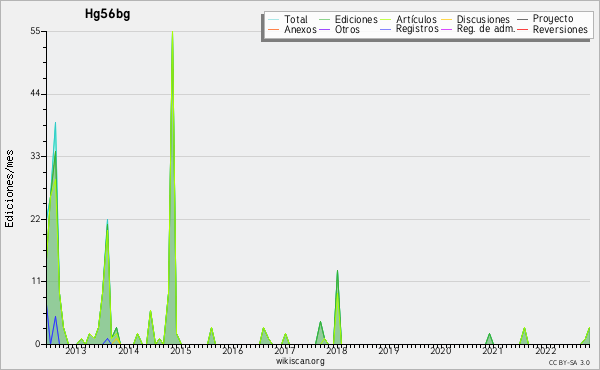This screenshot has height=370, width=600.
Task: Click the wikiscan.org label
Action: pos(300,361)
